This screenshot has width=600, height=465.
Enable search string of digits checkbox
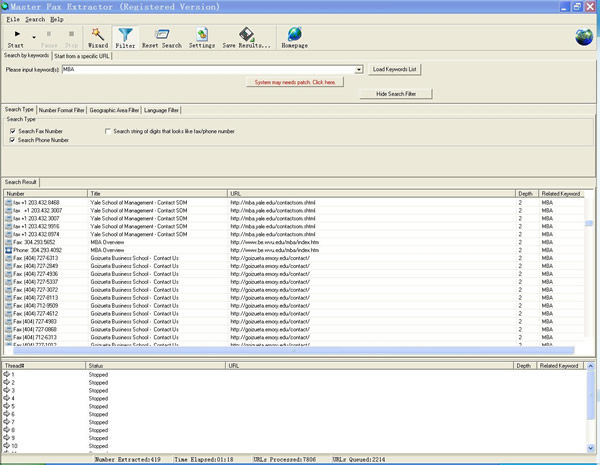(108, 131)
